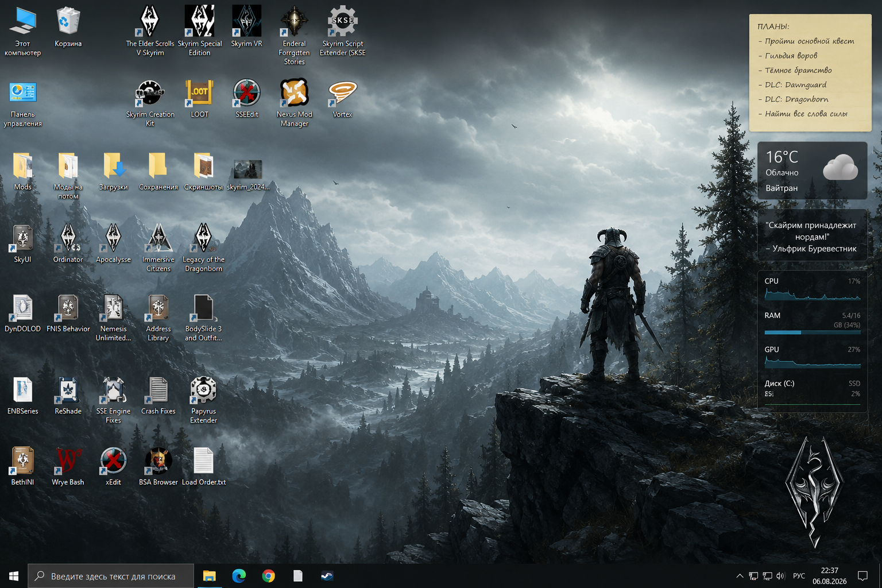Open Google Chrome from the taskbar

pos(268,576)
